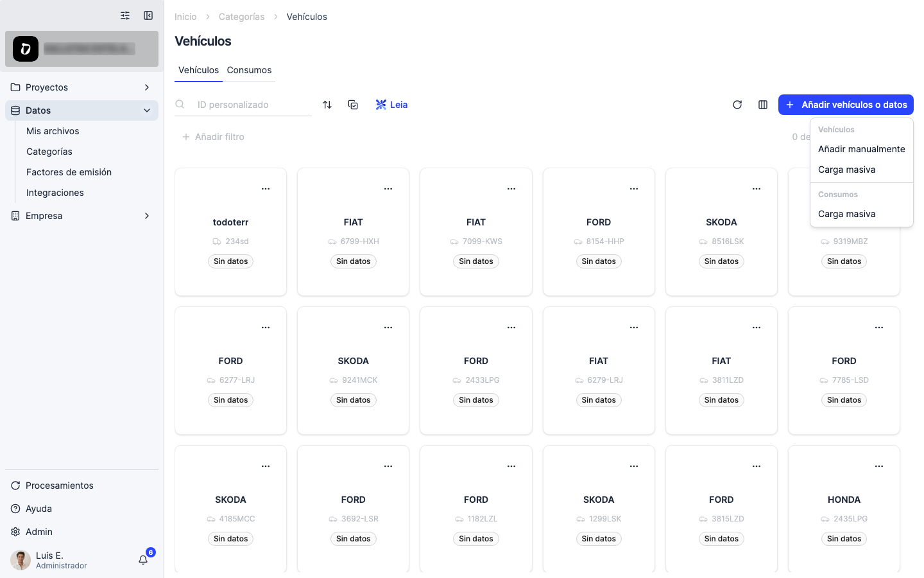Open options menu for SKODA 1299LSK

(634, 466)
